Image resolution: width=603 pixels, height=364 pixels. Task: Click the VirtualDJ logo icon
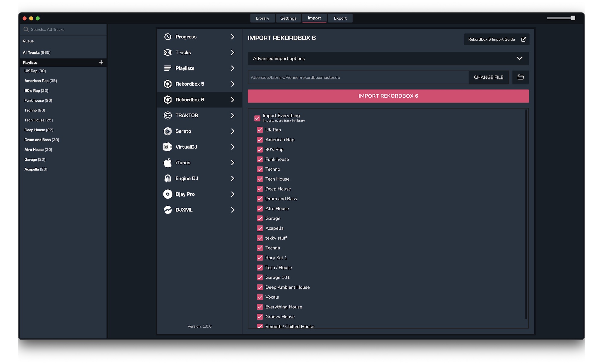[x=168, y=147]
